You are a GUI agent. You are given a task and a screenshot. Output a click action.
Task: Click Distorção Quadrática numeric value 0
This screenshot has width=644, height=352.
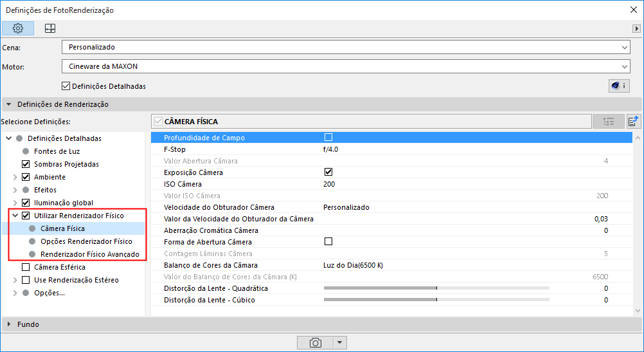[606, 288]
